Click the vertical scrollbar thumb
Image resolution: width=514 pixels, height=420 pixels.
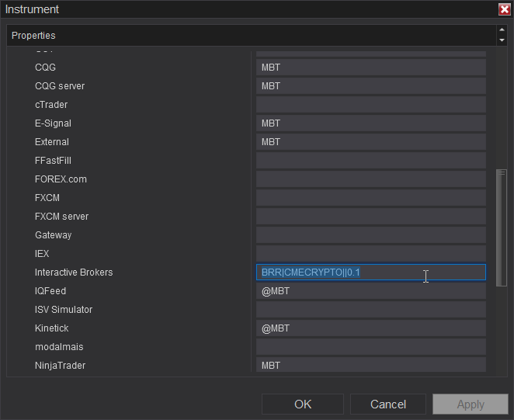tap(502, 227)
